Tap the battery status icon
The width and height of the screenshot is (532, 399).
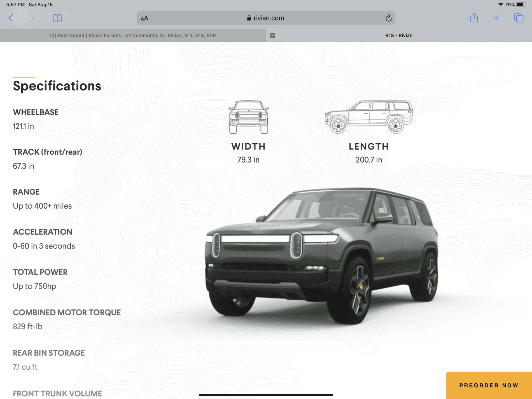pos(521,4)
